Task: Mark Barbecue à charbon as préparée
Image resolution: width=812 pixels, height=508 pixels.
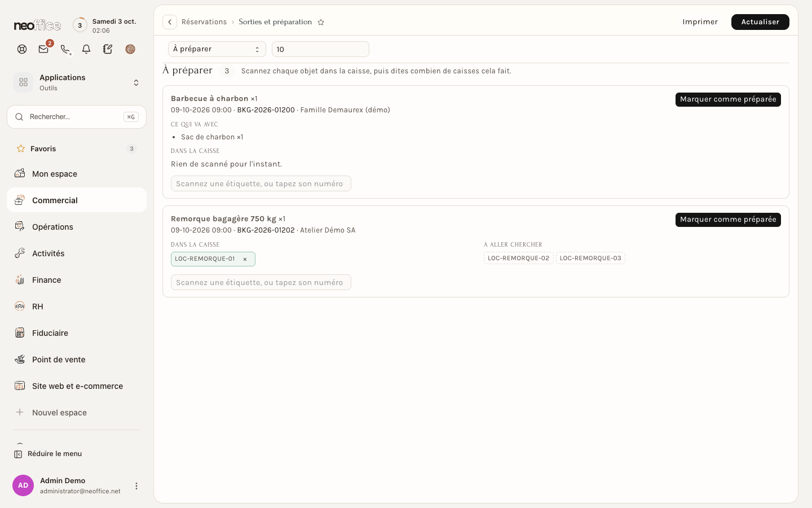Action: 728,99
